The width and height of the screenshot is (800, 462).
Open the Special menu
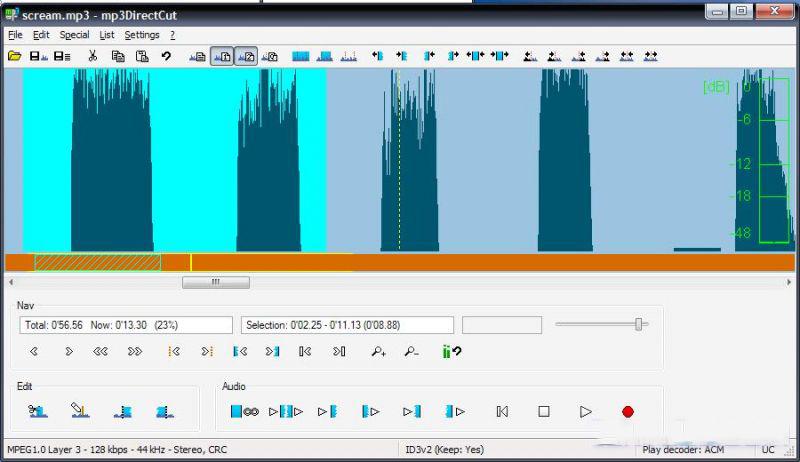click(74, 35)
